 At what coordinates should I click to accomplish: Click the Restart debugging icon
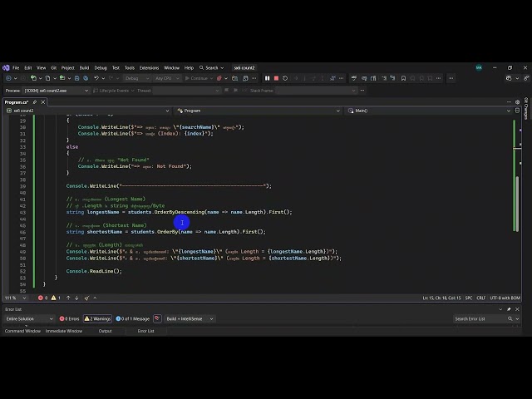(x=285, y=78)
